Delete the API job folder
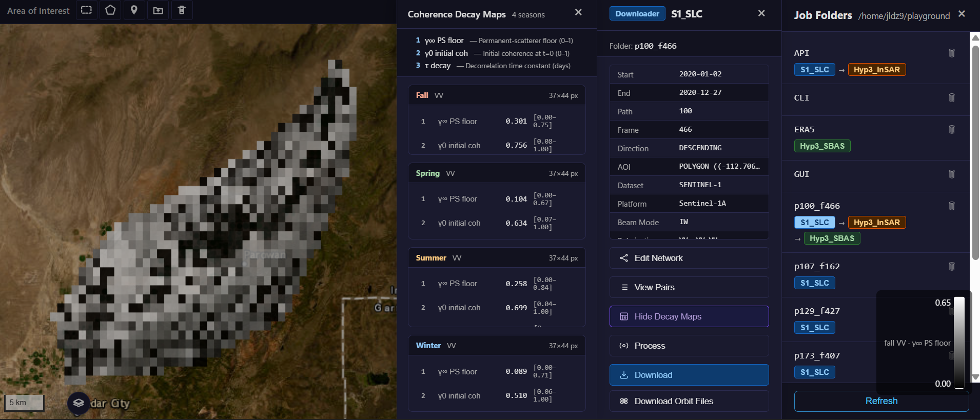 pos(951,53)
